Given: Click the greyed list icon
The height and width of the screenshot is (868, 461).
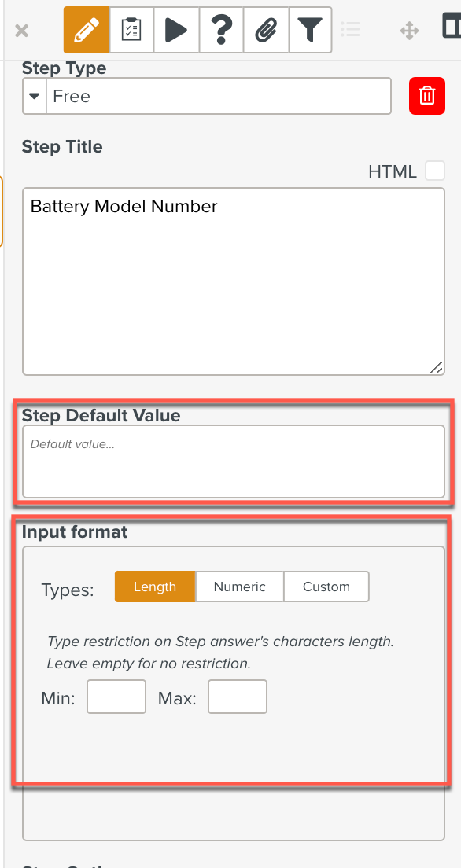Looking at the screenshot, I should click(x=350, y=28).
